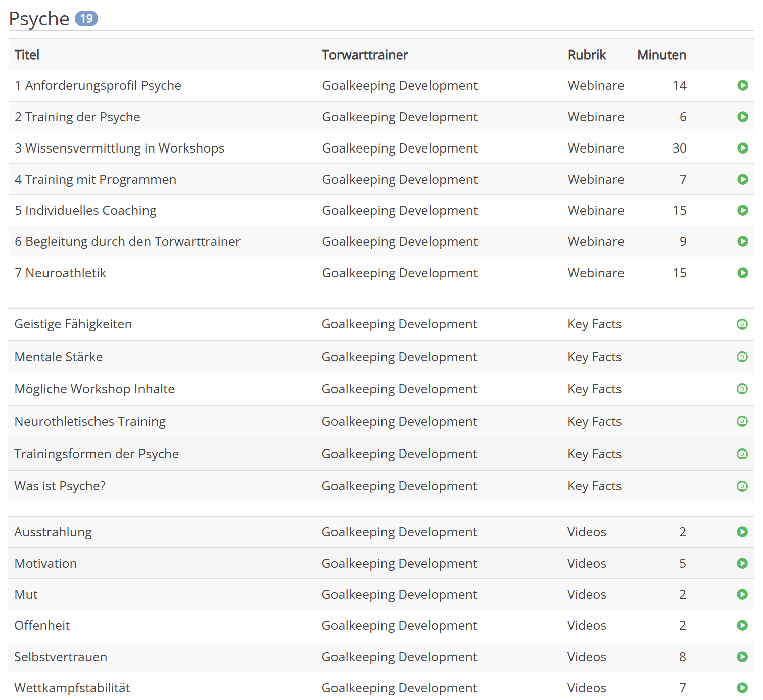Play the Mut video icon
The height and width of the screenshot is (700, 763).
click(742, 594)
